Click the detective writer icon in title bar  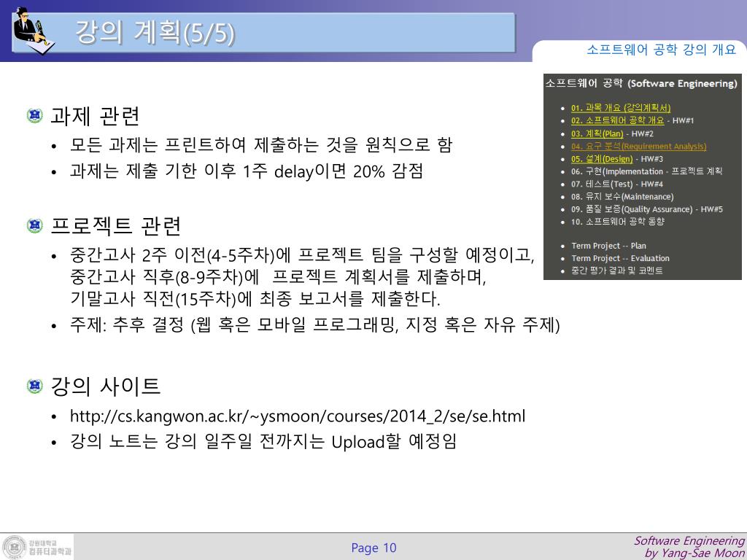34,30
